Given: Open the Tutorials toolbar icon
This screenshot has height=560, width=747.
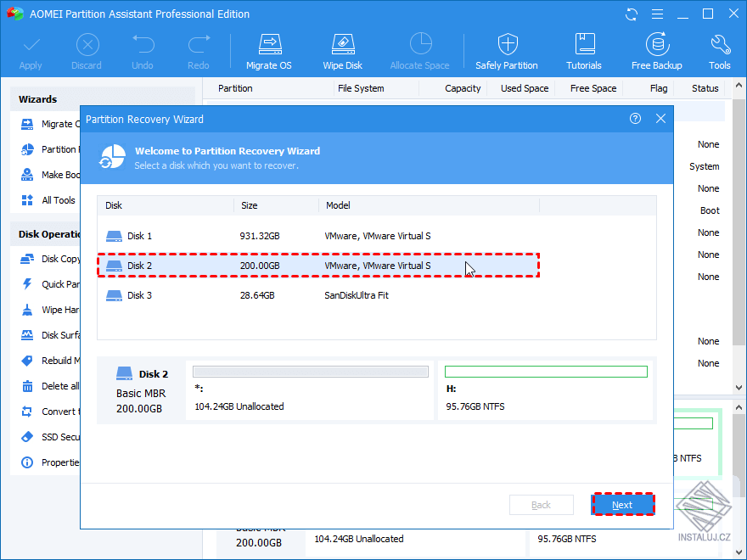Looking at the screenshot, I should [x=584, y=52].
